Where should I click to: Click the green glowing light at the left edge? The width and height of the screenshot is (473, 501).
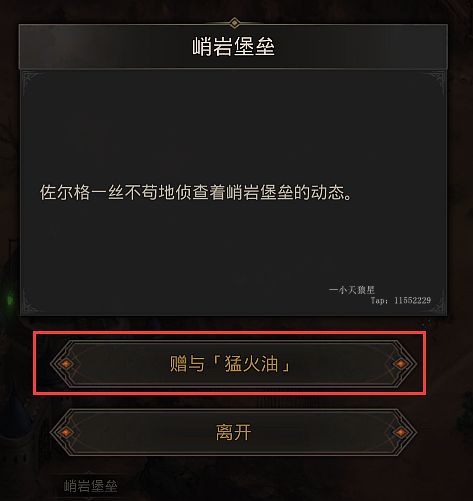point(10,298)
